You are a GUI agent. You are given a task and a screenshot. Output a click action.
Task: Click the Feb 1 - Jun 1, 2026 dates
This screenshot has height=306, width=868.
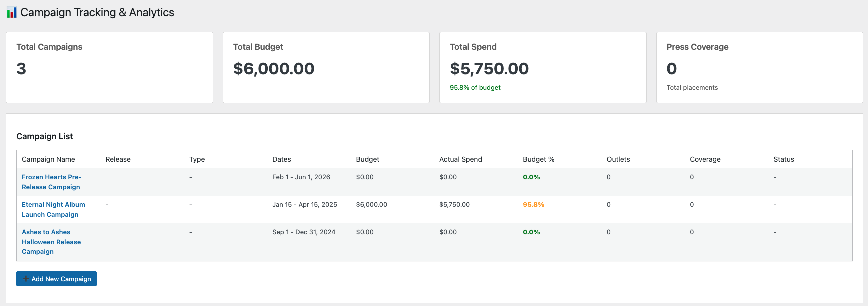(x=301, y=177)
